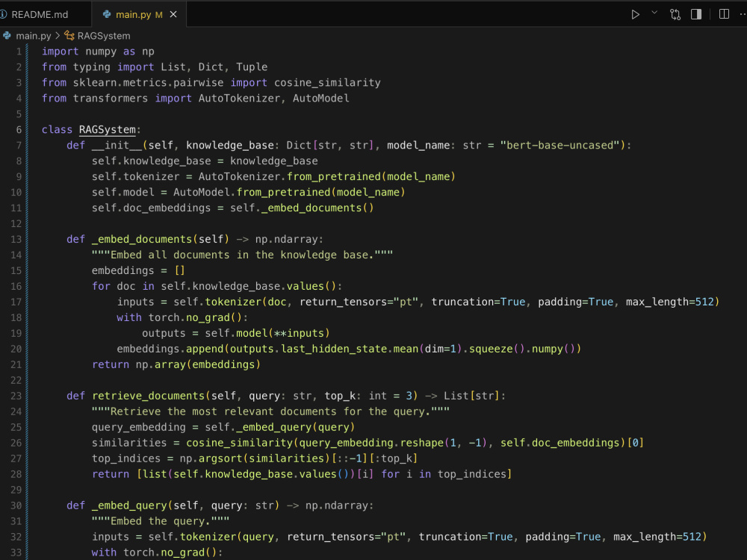Click return np.array(embeddings) on line 21
Viewport: 747px width, 560px height.
coord(176,365)
